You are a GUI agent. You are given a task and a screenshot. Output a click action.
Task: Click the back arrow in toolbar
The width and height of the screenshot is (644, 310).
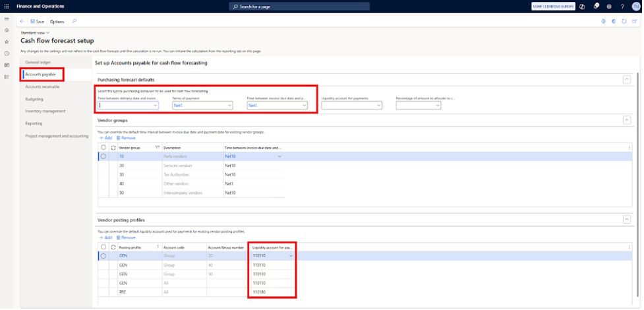click(23, 21)
